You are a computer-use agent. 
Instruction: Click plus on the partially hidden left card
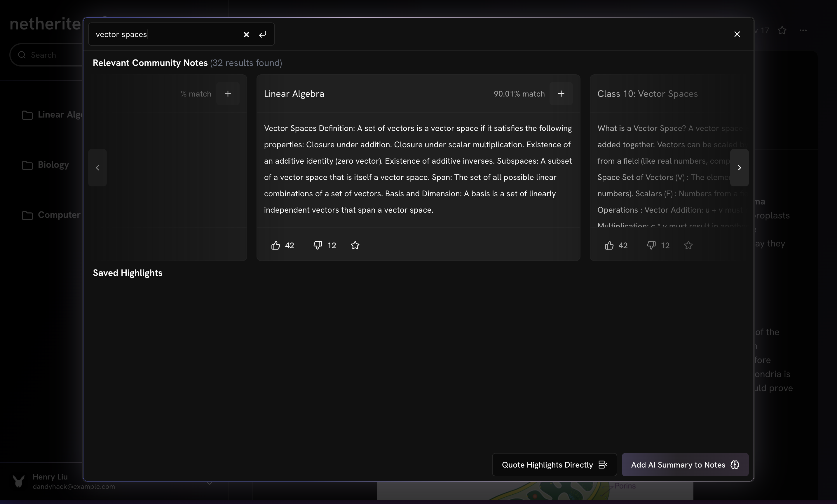[228, 94]
